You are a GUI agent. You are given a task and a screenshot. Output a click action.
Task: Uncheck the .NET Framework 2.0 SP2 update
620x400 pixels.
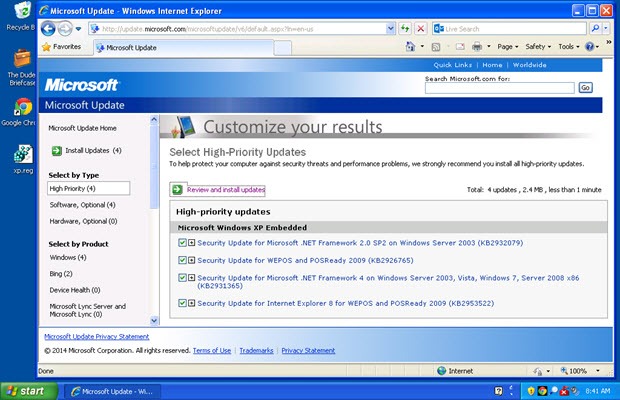pos(181,243)
